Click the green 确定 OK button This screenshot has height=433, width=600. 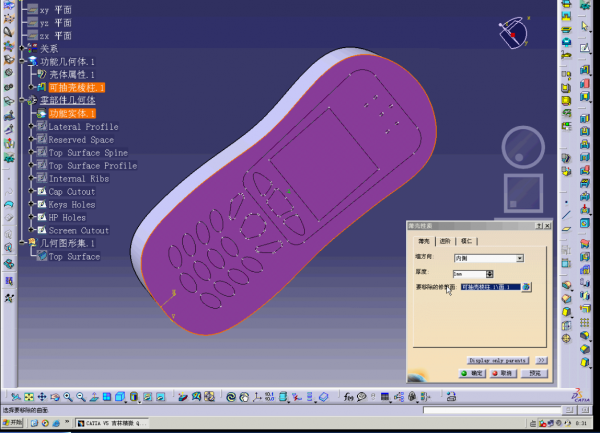click(472, 373)
